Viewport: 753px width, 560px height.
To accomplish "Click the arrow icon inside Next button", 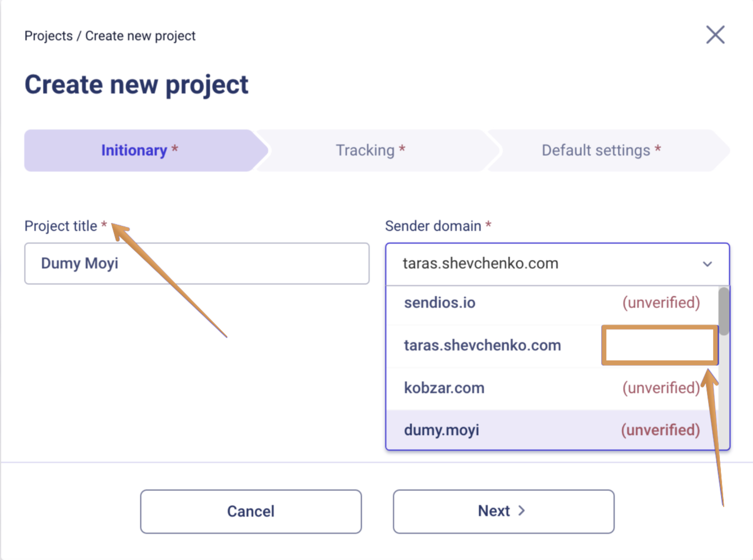I will [x=522, y=511].
